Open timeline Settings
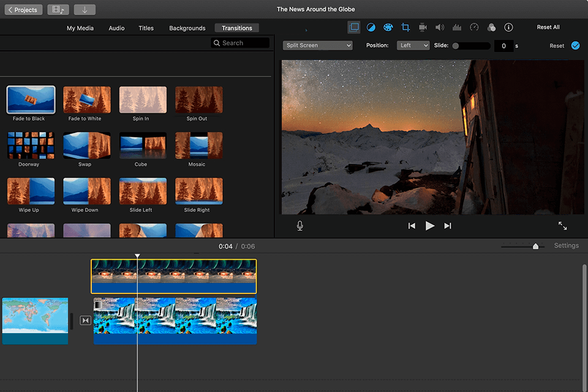The width and height of the screenshot is (588, 392). coord(566,246)
